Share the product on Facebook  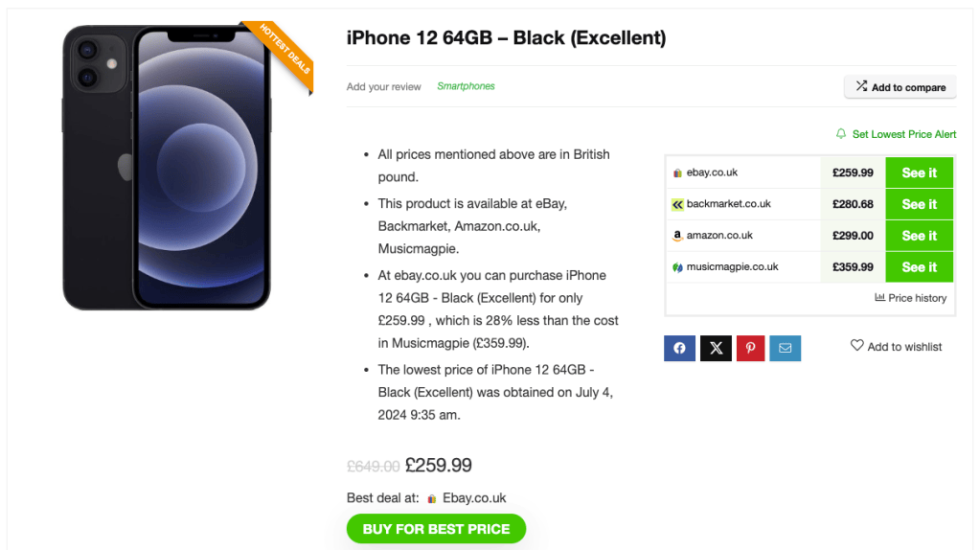pyautogui.click(x=679, y=348)
